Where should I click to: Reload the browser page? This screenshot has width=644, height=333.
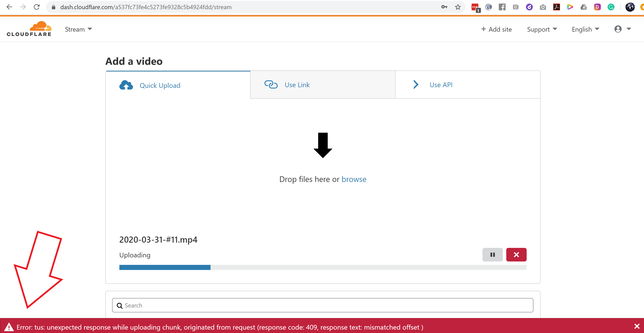37,7
